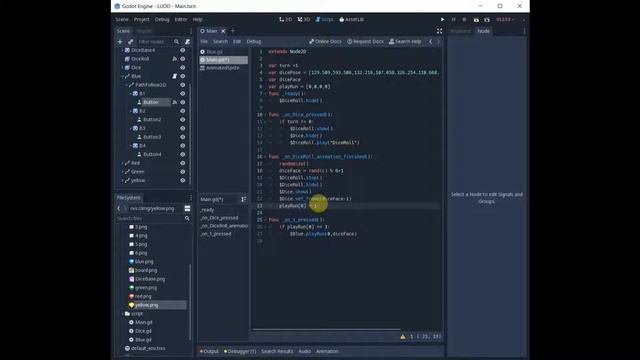
Task: Select yellow.png in the FileSystem list
Action: pos(147,305)
